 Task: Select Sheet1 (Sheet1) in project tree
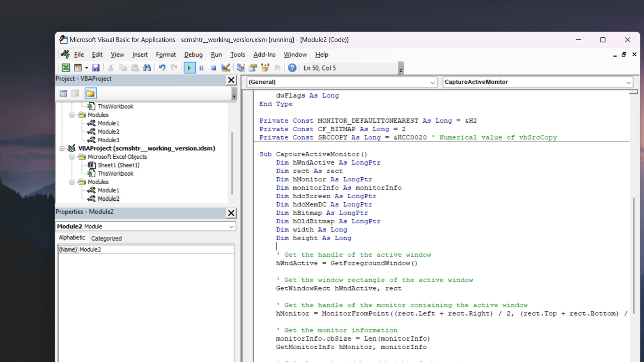pyautogui.click(x=118, y=165)
